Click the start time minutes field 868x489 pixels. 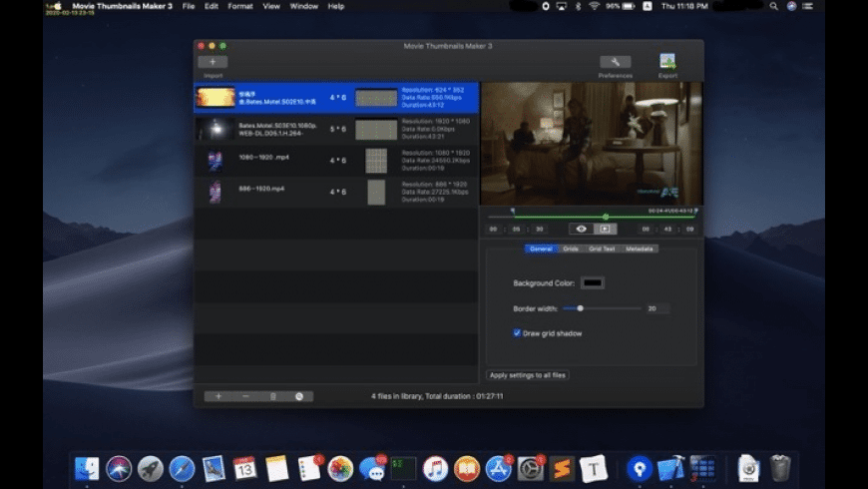click(x=516, y=230)
